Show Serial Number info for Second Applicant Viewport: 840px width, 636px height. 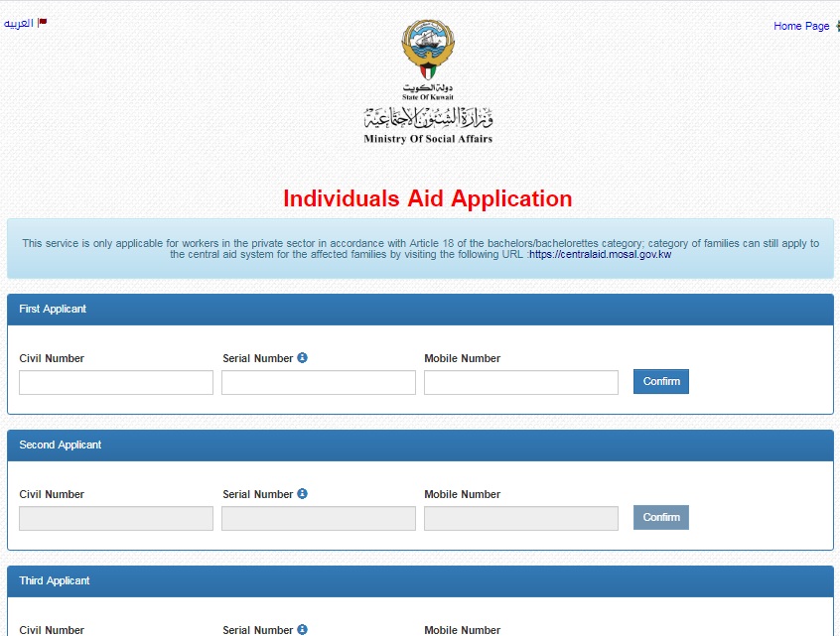pos(302,493)
